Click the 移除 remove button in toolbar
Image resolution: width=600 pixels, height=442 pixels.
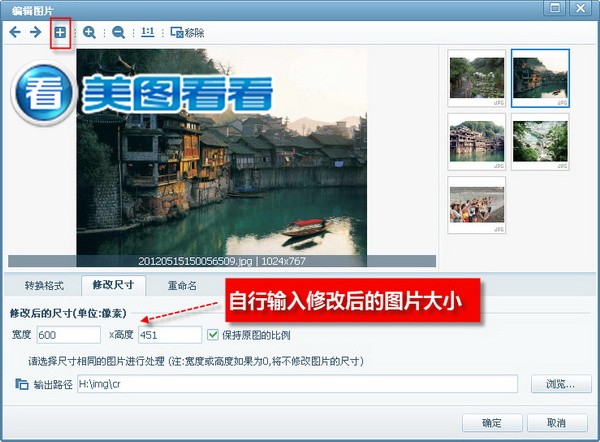pos(187,33)
